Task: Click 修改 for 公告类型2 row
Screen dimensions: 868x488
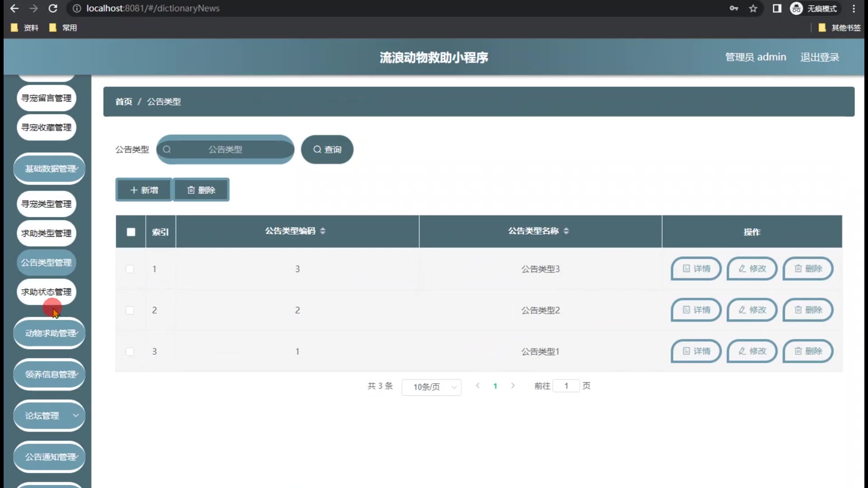Action: (752, 310)
